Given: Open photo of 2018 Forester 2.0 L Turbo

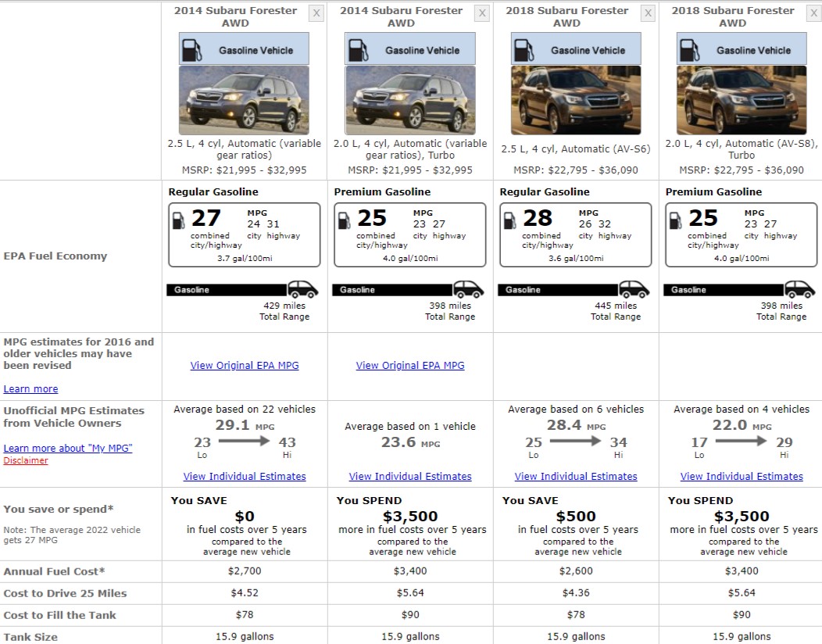Looking at the screenshot, I should [x=742, y=100].
